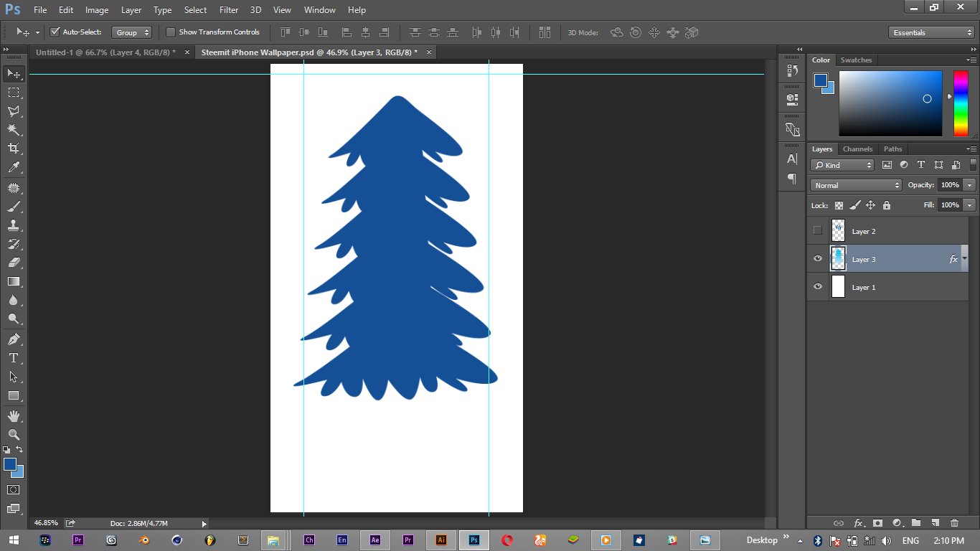Image resolution: width=980 pixels, height=551 pixels.
Task: Open the Image menu
Action: pyautogui.click(x=97, y=10)
